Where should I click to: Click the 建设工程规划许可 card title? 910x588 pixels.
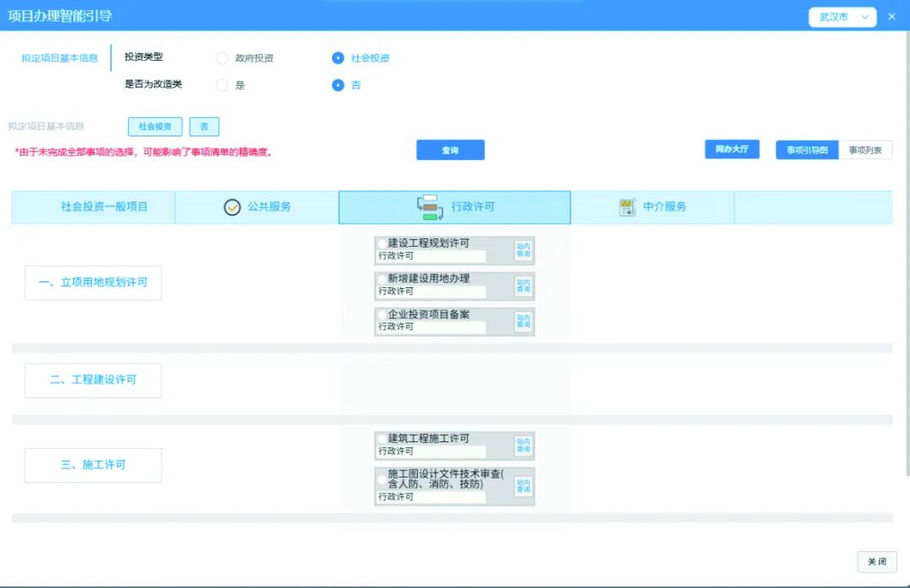[x=428, y=243]
